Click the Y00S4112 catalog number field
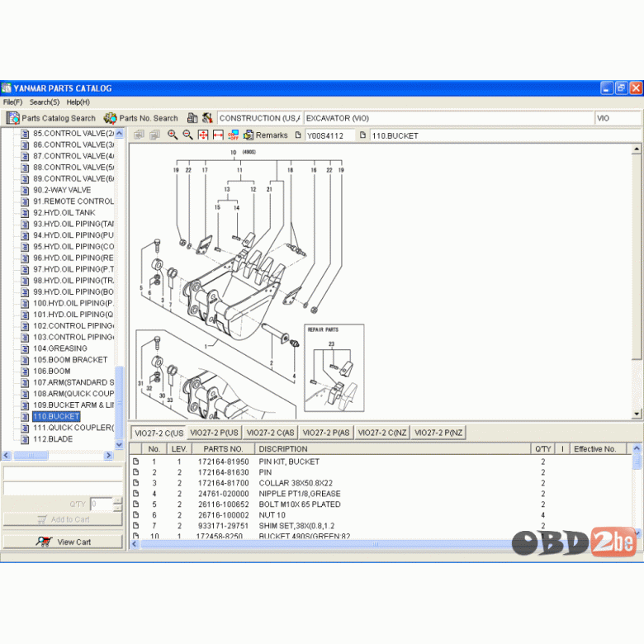Image resolution: width=644 pixels, height=644 pixels. tap(329, 135)
